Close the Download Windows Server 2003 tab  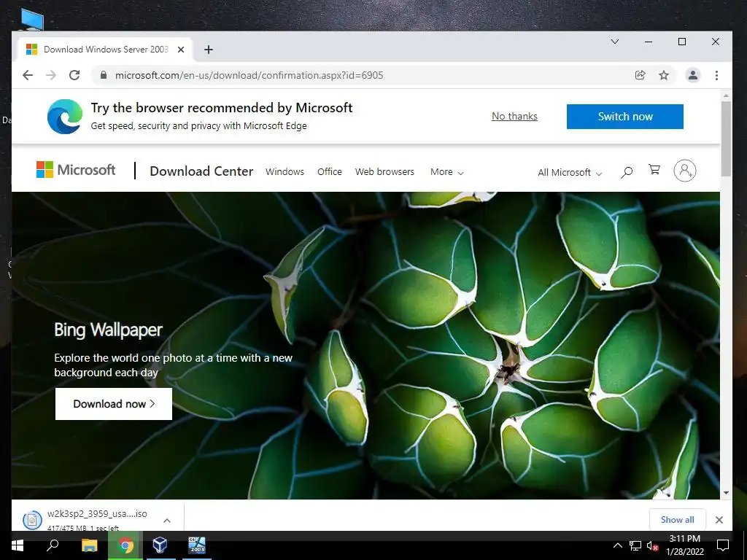181,50
